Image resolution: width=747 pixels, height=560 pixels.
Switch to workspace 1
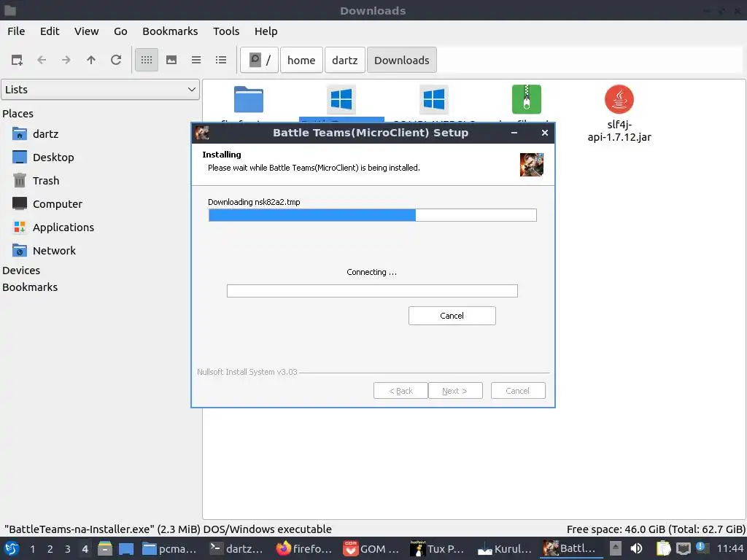click(x=32, y=549)
